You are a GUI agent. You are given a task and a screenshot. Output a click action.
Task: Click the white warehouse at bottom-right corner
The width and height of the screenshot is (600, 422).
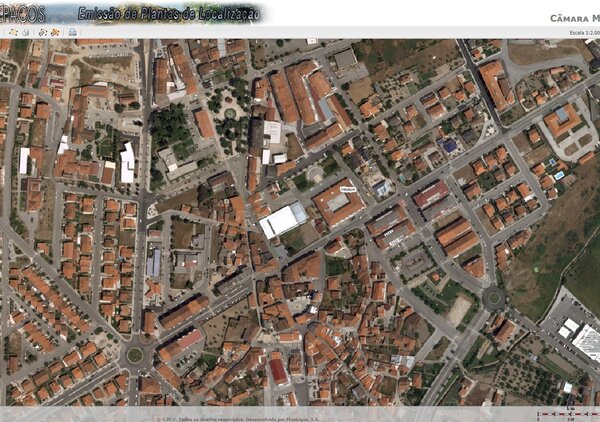[587, 342]
